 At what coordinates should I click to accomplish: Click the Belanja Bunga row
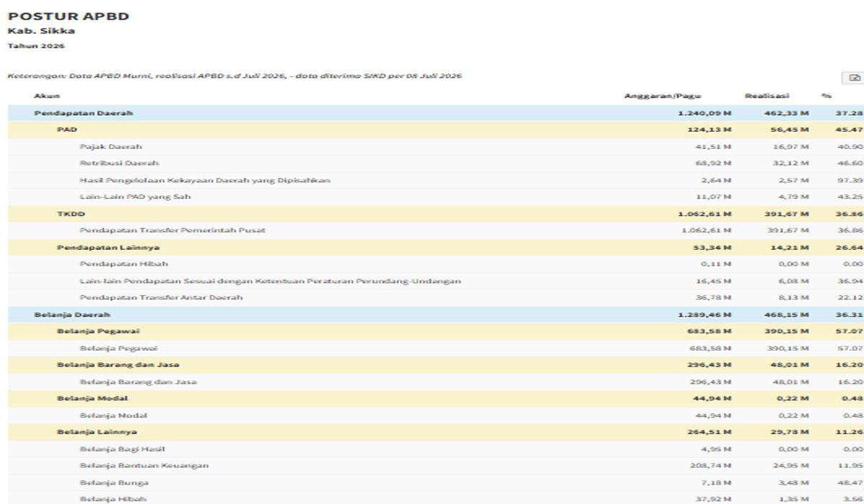pos(436,482)
